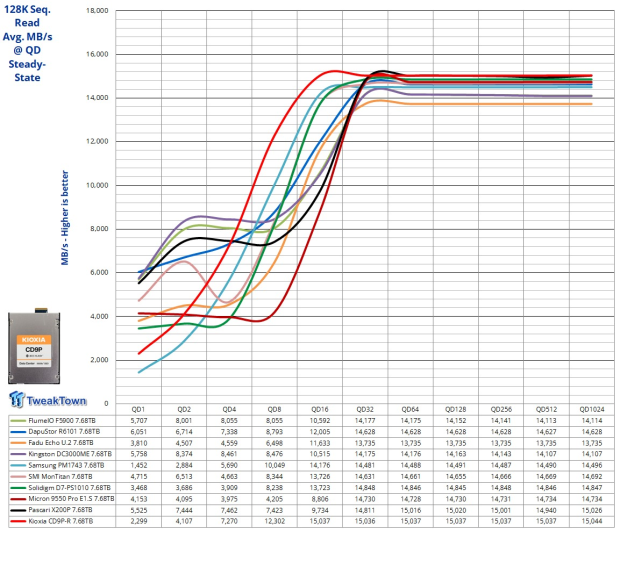
Task: Click the QD8 column header
Action: (274, 409)
